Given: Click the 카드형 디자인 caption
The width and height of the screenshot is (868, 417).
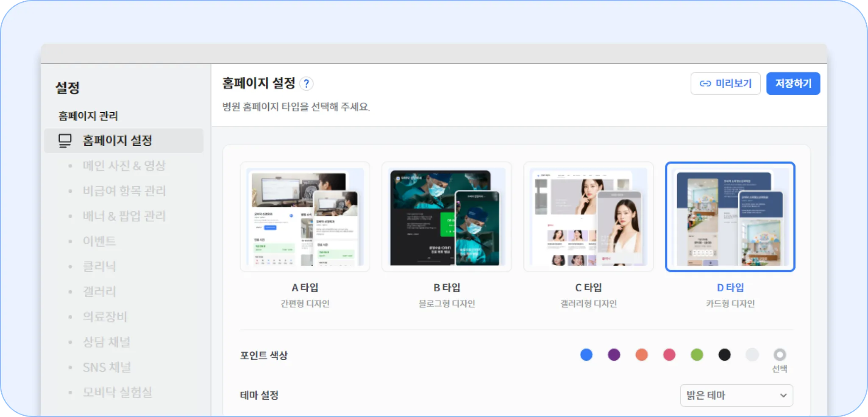Looking at the screenshot, I should tap(730, 303).
